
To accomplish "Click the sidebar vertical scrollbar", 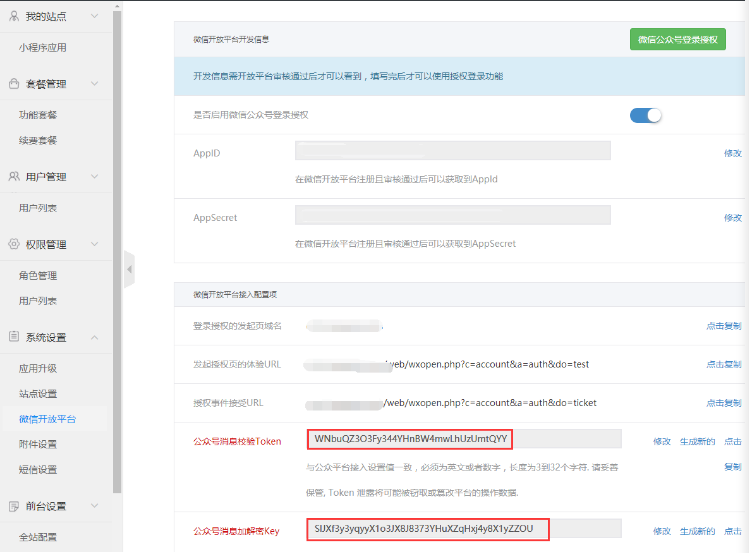I will click(117, 251).
